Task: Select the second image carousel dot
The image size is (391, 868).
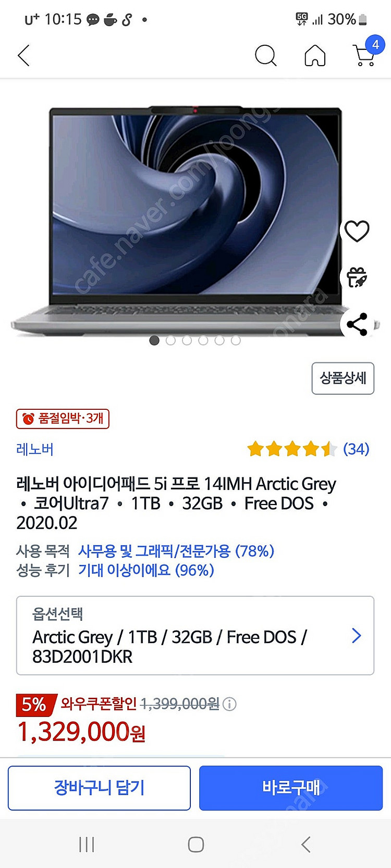Action: pos(170,341)
